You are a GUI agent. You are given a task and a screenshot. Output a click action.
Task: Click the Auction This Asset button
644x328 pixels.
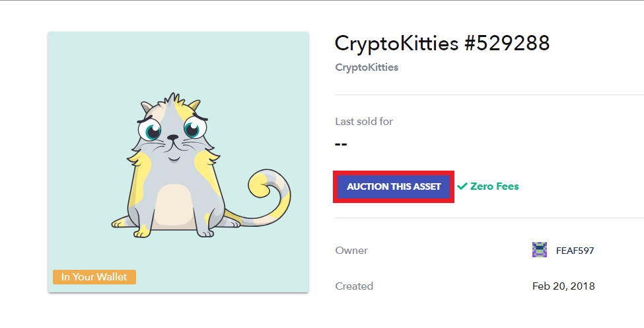click(x=394, y=186)
